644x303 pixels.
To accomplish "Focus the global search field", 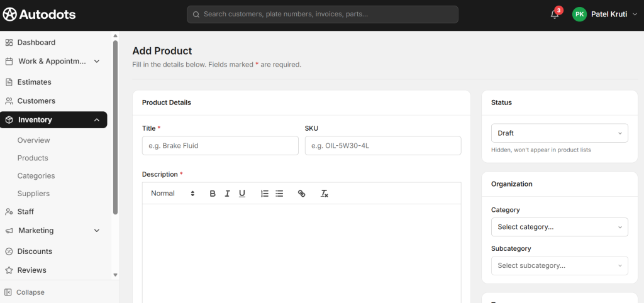I will 323,14.
